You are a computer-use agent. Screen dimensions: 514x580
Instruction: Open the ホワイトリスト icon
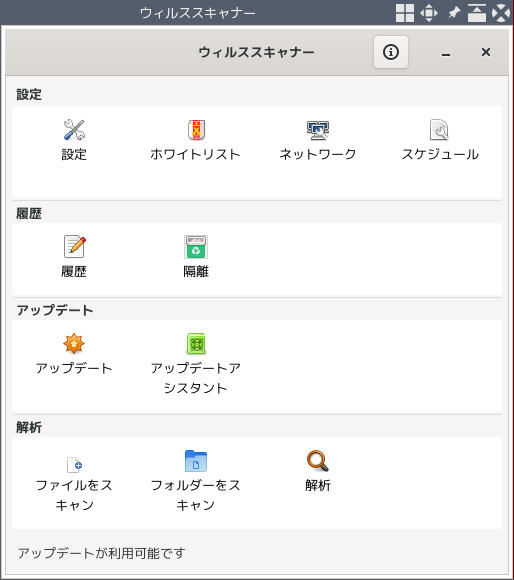pyautogui.click(x=196, y=130)
